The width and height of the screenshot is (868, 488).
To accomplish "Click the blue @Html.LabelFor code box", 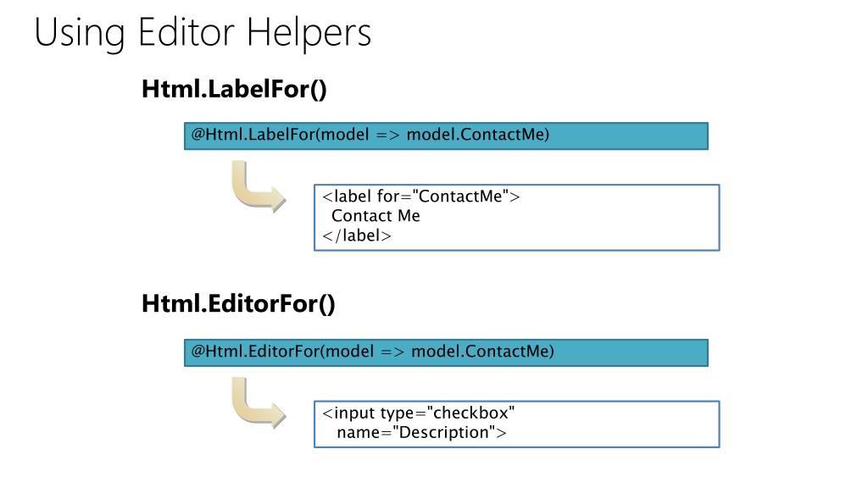I will coord(446,136).
